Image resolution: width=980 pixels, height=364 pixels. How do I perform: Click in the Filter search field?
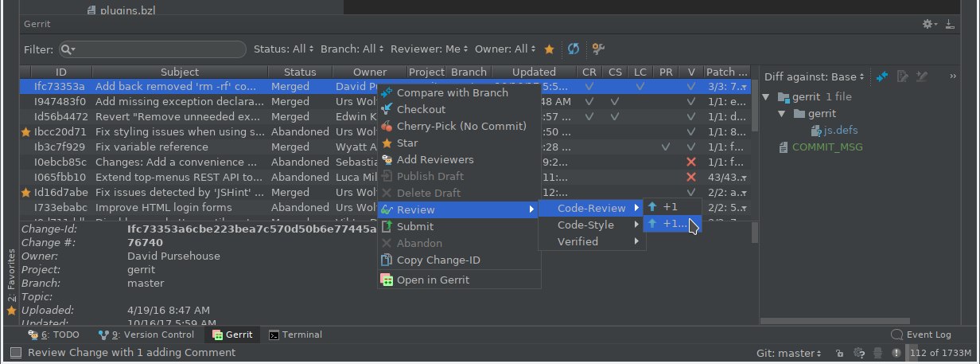159,49
